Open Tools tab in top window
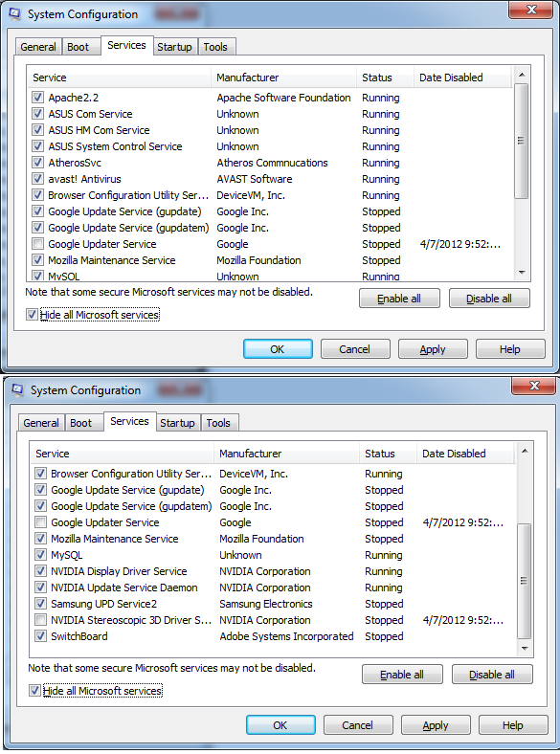The image size is (560, 754). (x=216, y=47)
